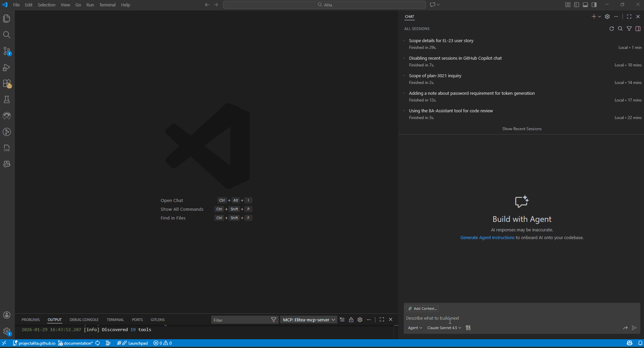Click the Configure Tools icon in chat input
This screenshot has width=644, height=348.
(468, 328)
